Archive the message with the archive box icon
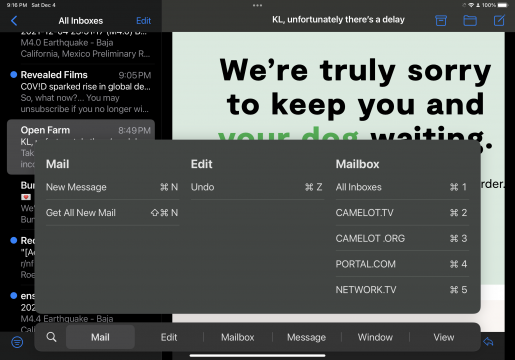This screenshot has height=360, width=515. (x=441, y=21)
